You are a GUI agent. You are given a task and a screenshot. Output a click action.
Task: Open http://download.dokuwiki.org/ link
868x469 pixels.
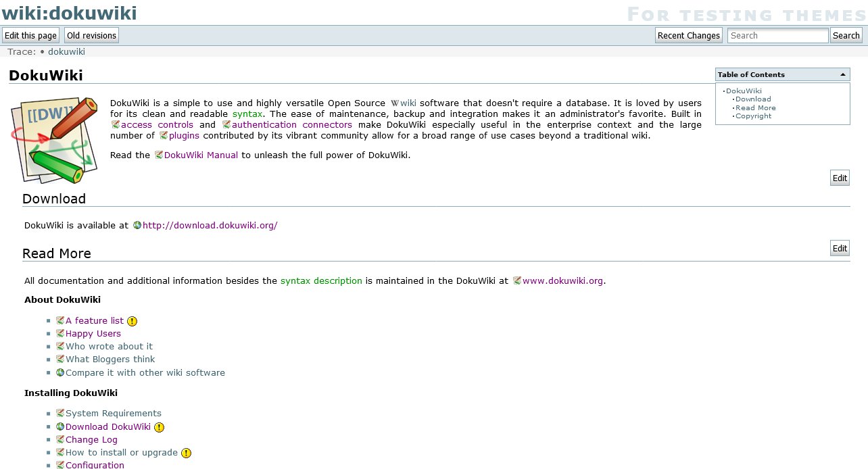point(210,226)
